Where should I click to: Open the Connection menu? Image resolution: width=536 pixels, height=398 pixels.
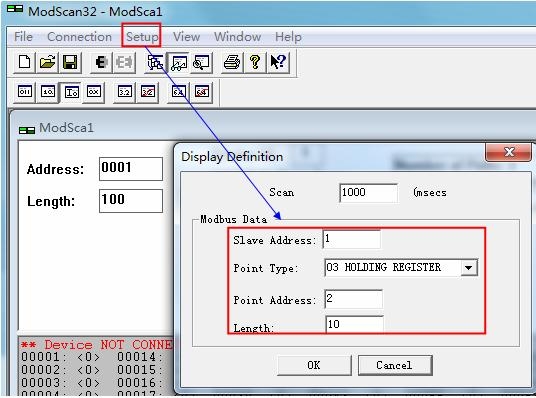tap(79, 36)
